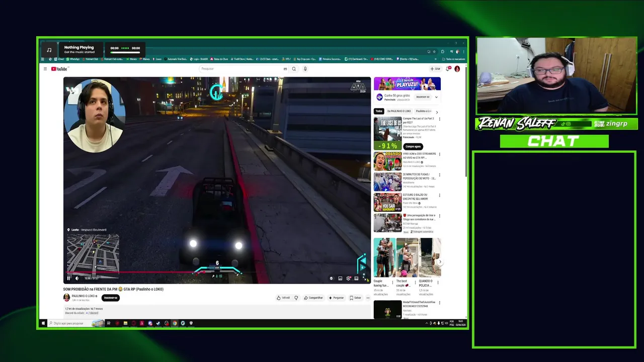644x362 pixels.
Task: Click the Perguntar button
Action: tap(336, 298)
